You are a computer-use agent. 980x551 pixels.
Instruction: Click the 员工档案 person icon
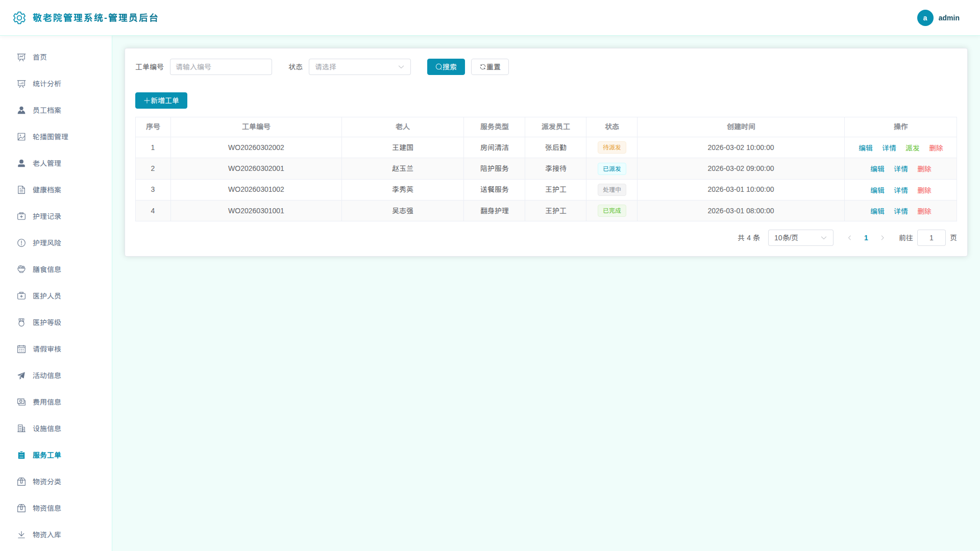coord(21,110)
